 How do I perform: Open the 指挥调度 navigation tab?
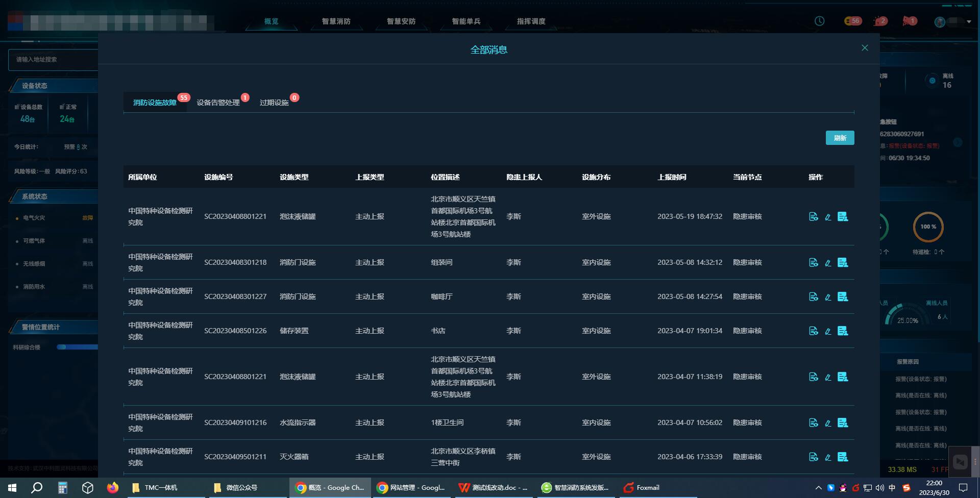[x=531, y=21]
